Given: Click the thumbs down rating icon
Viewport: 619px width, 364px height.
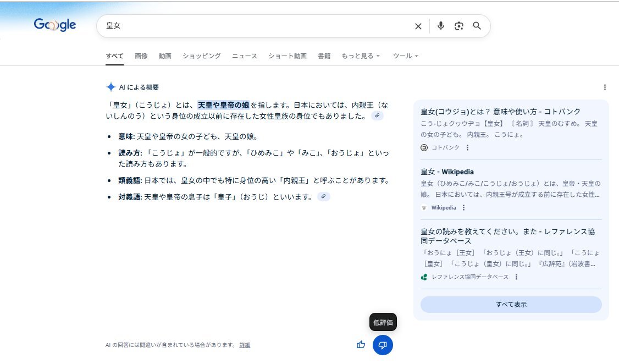Looking at the screenshot, I should pyautogui.click(x=383, y=345).
